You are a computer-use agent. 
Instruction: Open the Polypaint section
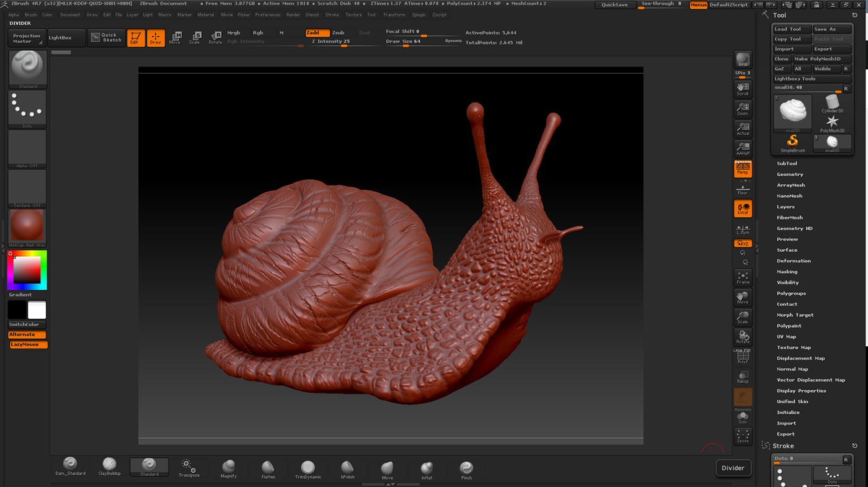(789, 326)
